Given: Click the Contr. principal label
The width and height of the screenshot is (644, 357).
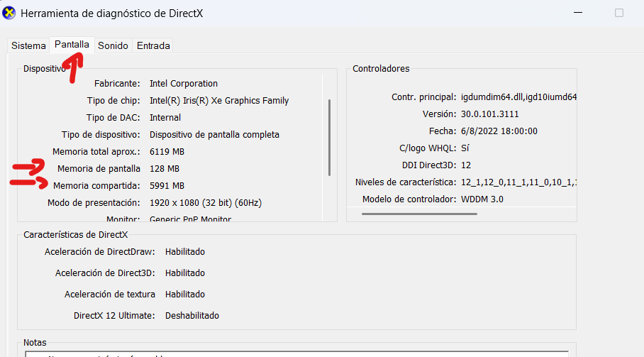Looking at the screenshot, I should (x=424, y=97).
